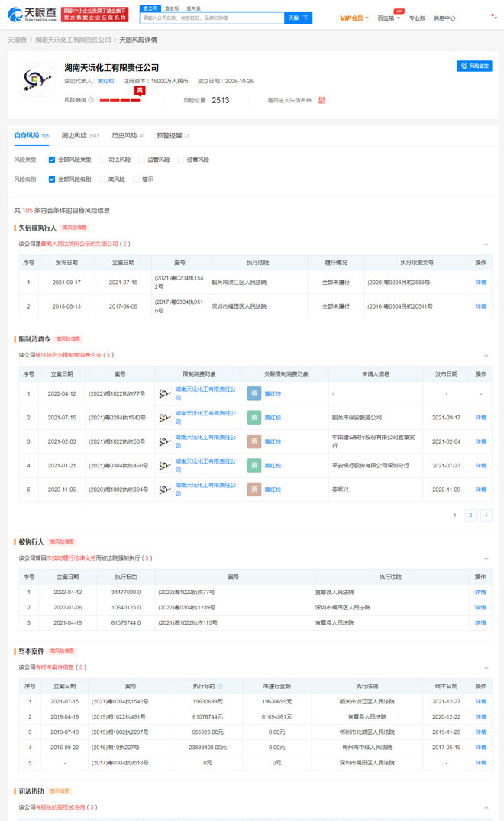Screen dimensions: 504x821
Task: Toggle 全部风险级别 checkbox
Action: pyautogui.click(x=52, y=179)
